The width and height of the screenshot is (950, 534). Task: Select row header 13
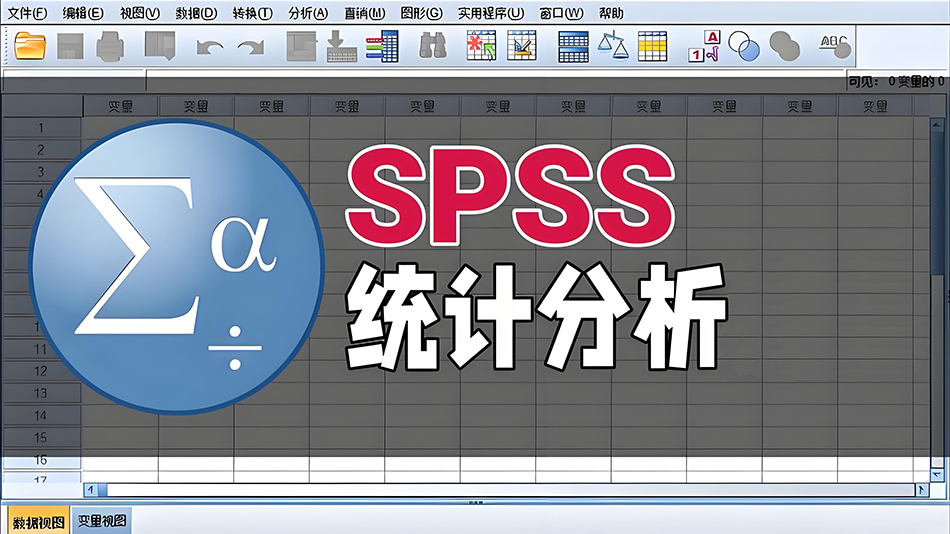(41, 393)
